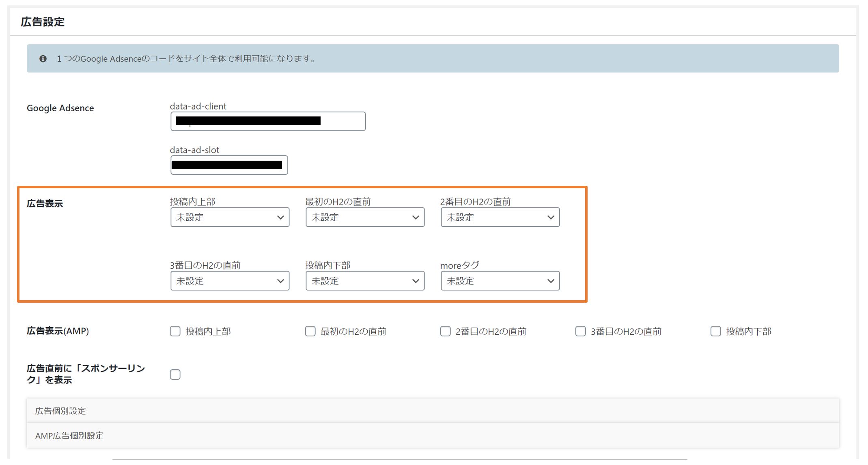Open the 3番目のH2の直前 dropdown
Viewport: 868px width, 465px height.
pos(230,281)
